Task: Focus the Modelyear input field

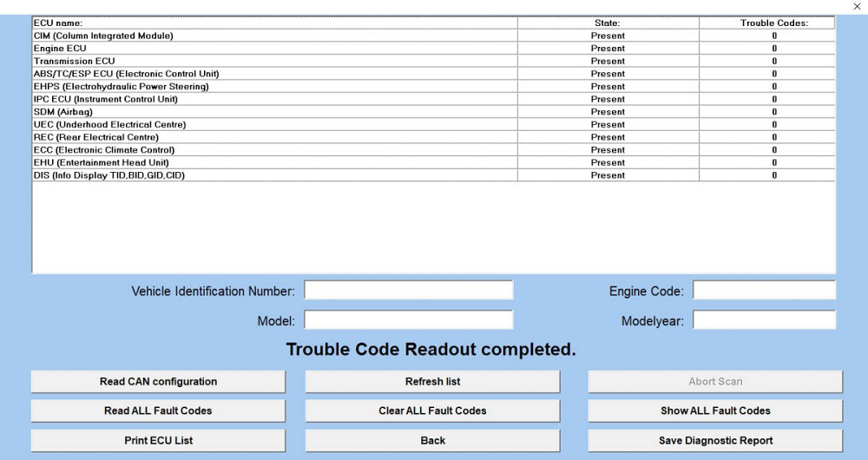Action: click(x=764, y=320)
